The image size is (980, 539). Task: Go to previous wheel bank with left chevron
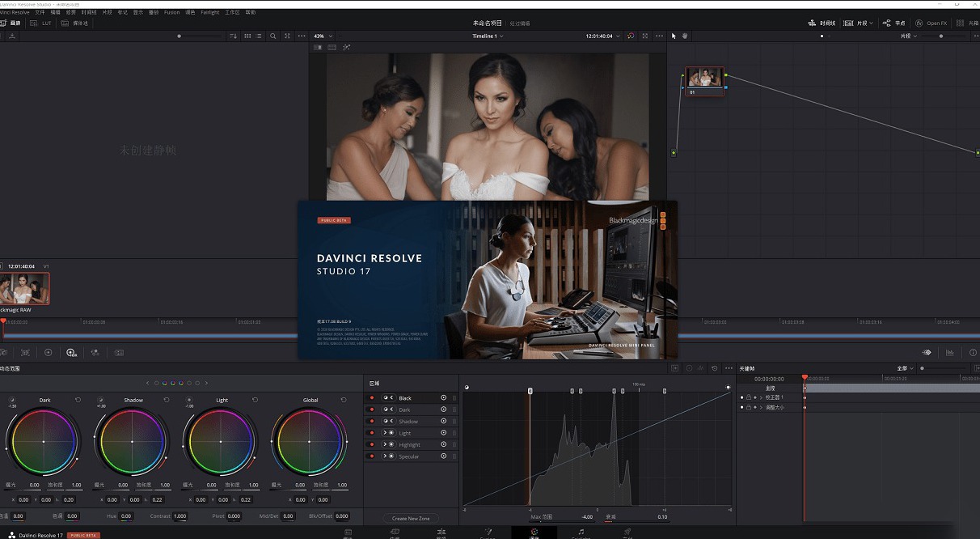pyautogui.click(x=147, y=383)
